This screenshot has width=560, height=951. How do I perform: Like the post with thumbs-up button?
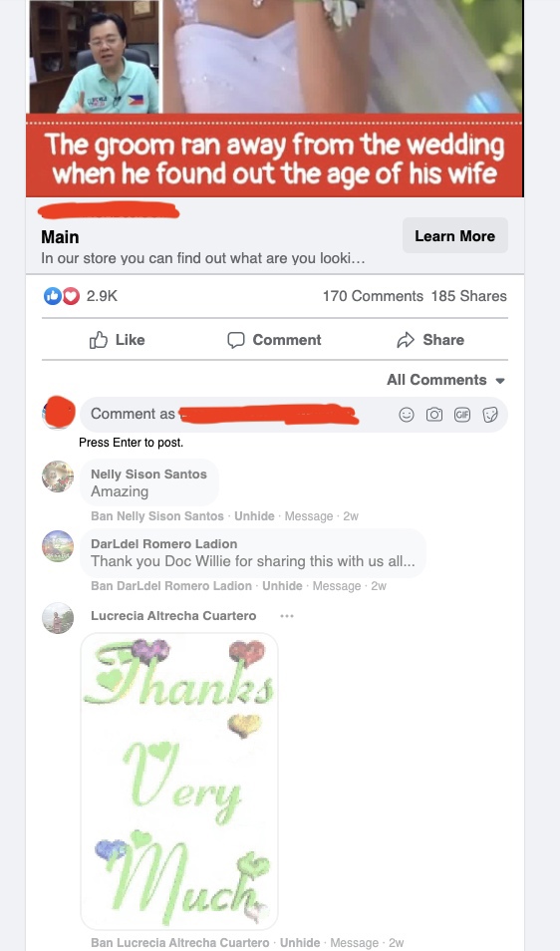coord(117,340)
